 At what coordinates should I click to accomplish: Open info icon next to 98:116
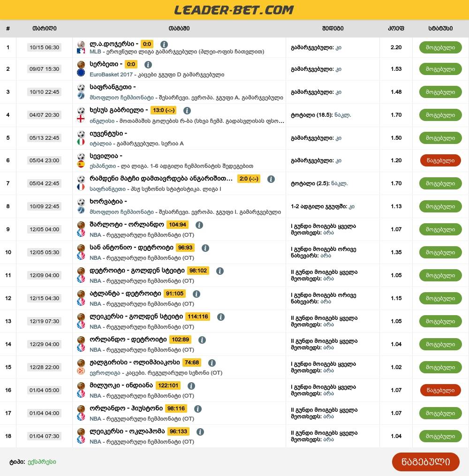pos(197,409)
